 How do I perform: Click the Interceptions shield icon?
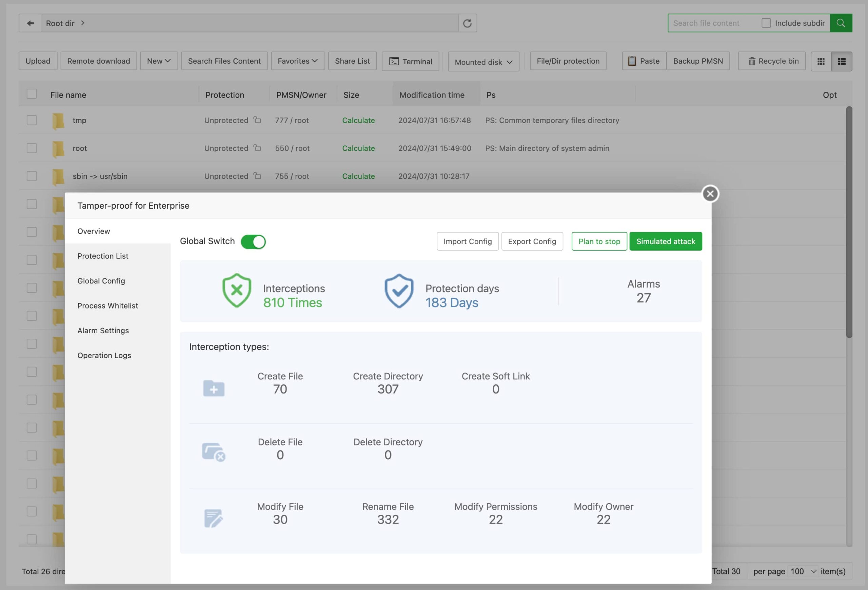coord(236,291)
